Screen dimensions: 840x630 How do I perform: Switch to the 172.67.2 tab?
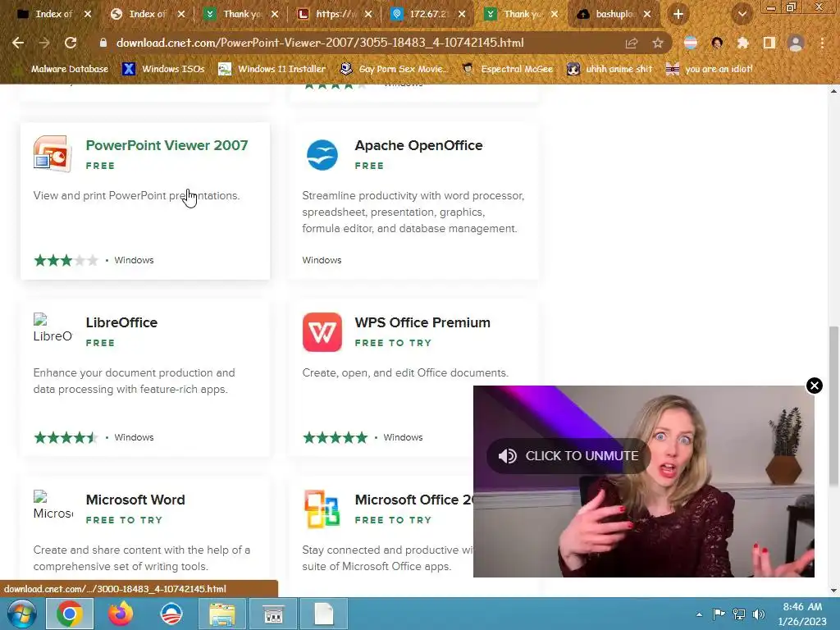(428, 15)
